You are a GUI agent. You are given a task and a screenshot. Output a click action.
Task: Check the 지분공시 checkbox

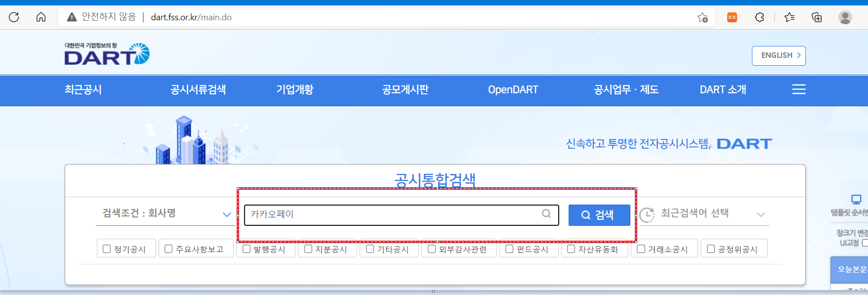[x=308, y=249]
